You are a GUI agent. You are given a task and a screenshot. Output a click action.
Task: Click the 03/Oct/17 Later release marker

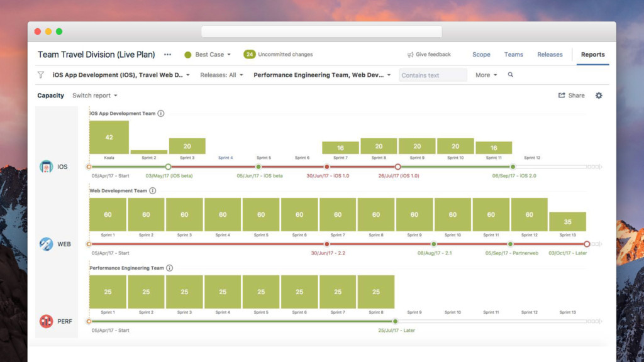point(587,244)
